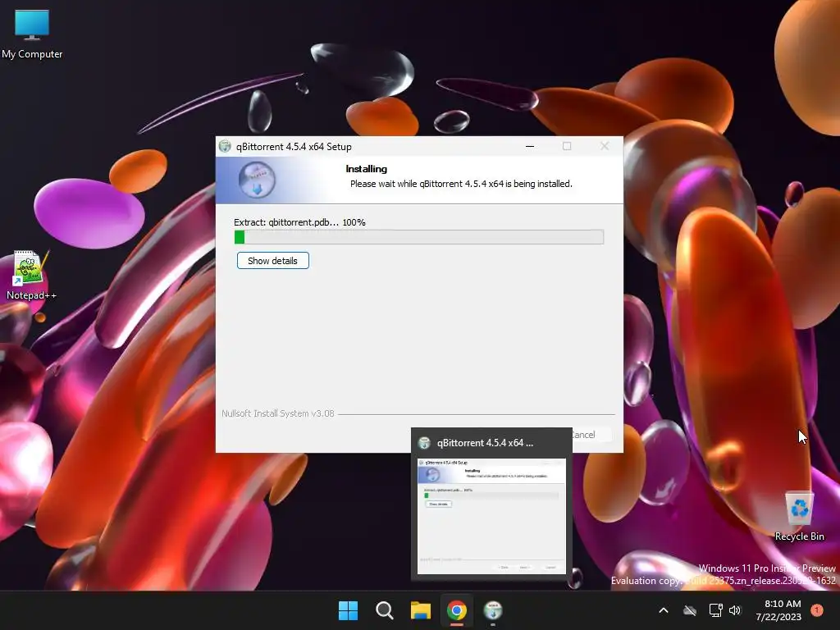Click 'Nullsoft Install System v3.08' text

(x=278, y=413)
